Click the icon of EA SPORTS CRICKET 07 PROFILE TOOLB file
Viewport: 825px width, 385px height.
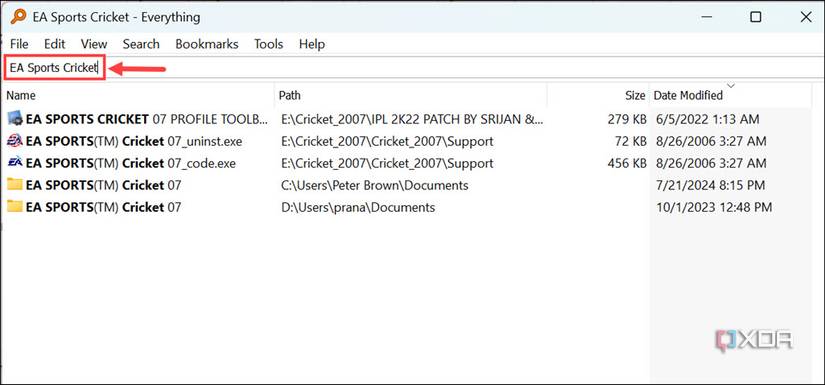[x=15, y=119]
